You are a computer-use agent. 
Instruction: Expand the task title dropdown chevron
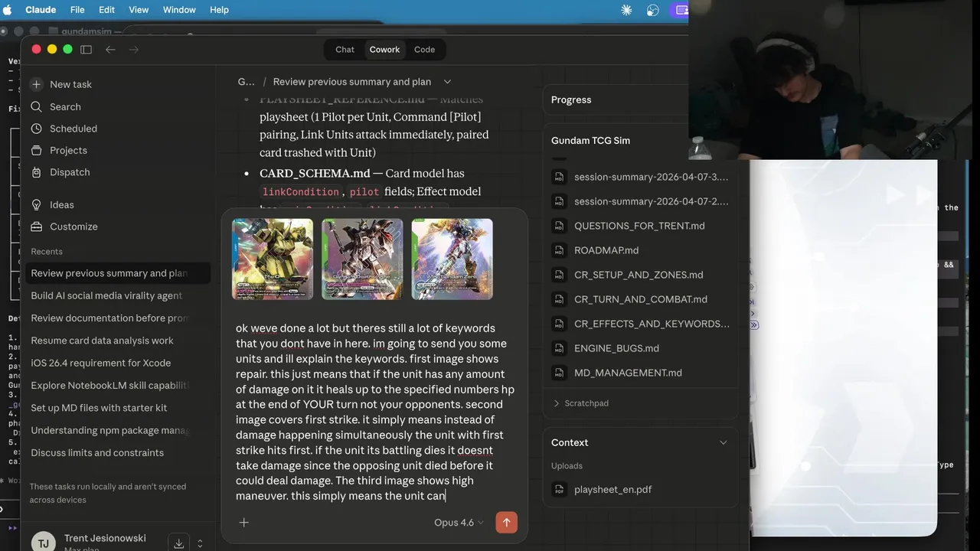click(x=447, y=82)
